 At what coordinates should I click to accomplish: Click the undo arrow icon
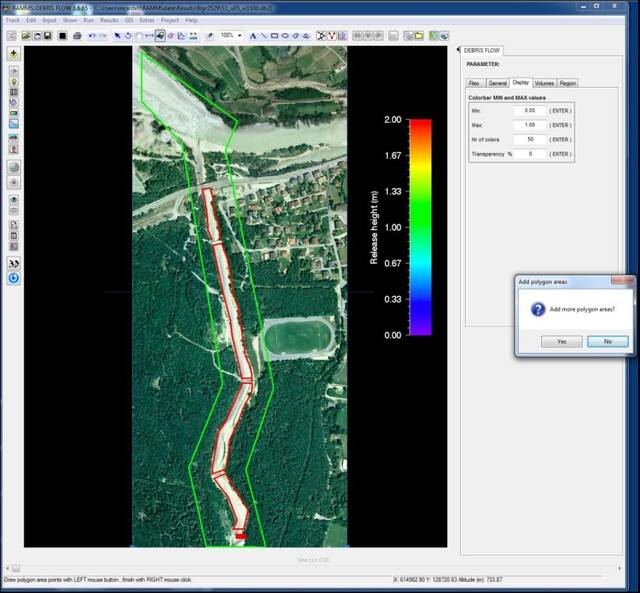pyautogui.click(x=92, y=36)
